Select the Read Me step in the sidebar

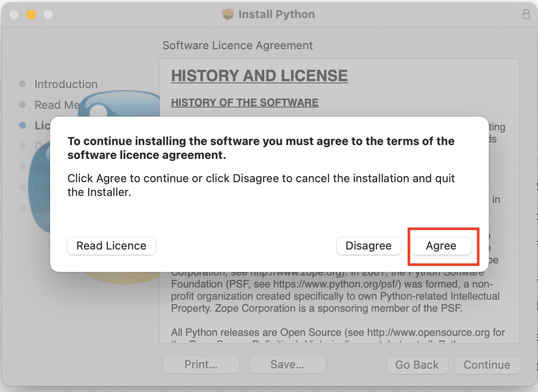point(57,105)
